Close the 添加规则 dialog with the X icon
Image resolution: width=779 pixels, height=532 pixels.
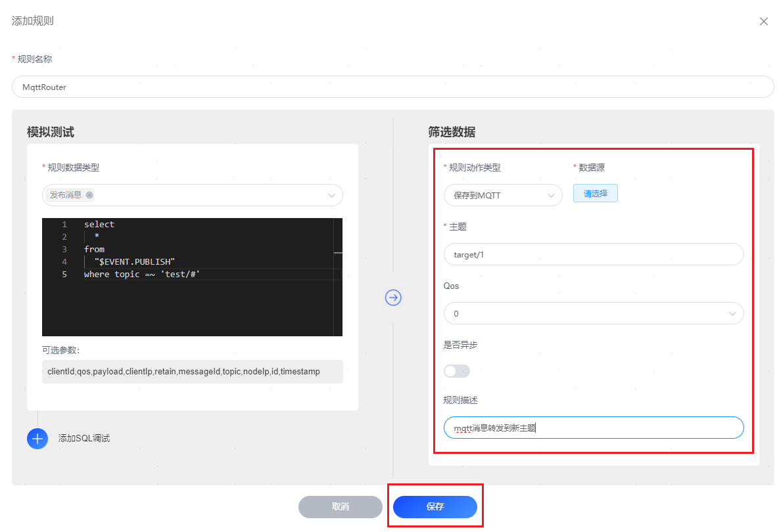763,21
